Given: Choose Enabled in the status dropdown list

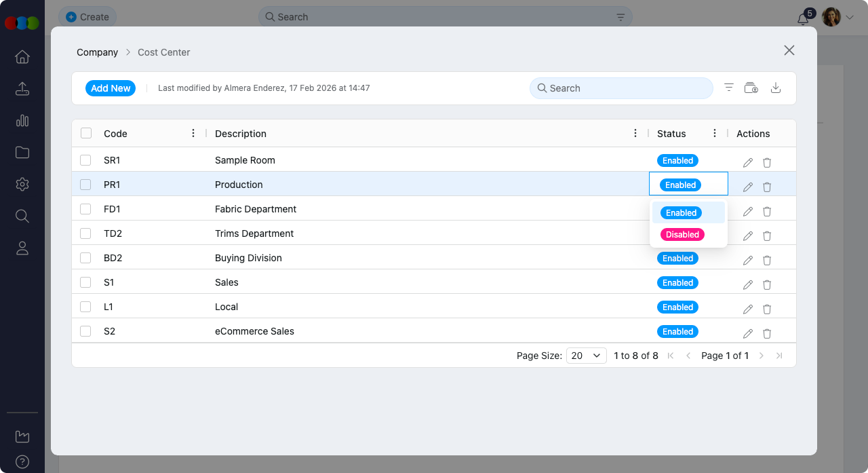Looking at the screenshot, I should coord(682,213).
